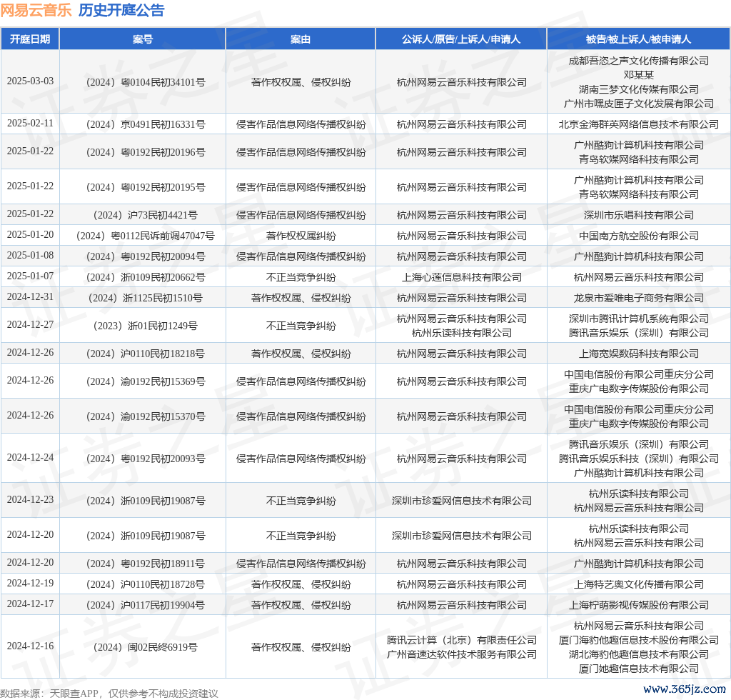
Task: Select the 案号 column header
Action: click(143, 39)
